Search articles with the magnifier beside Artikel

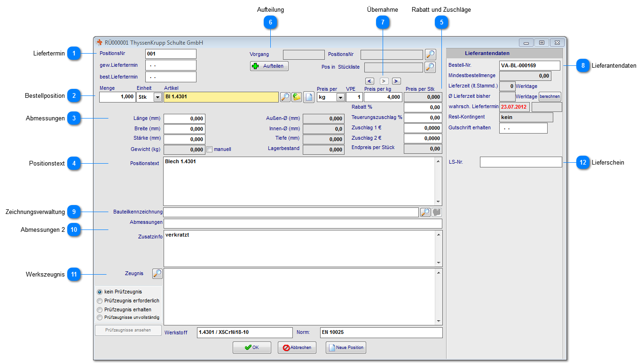(285, 97)
